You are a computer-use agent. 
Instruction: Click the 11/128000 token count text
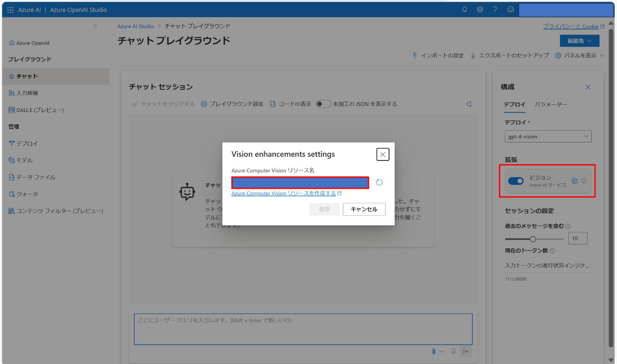[x=516, y=279]
